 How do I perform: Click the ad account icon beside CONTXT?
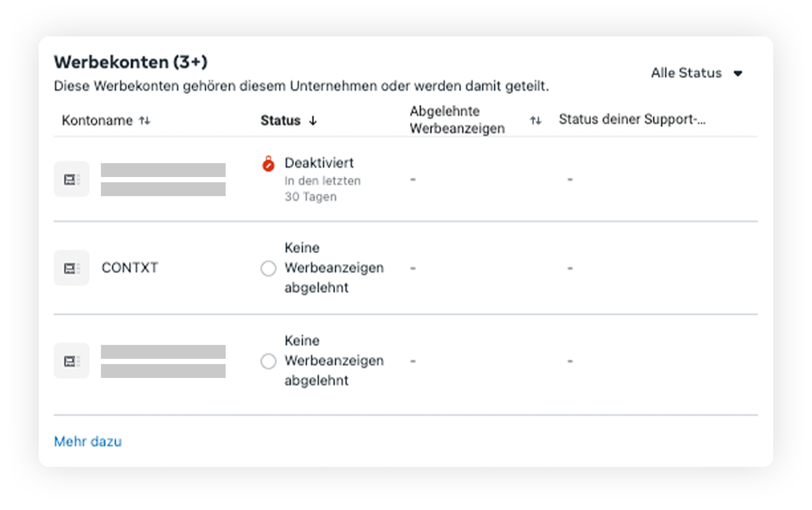pos(72,268)
